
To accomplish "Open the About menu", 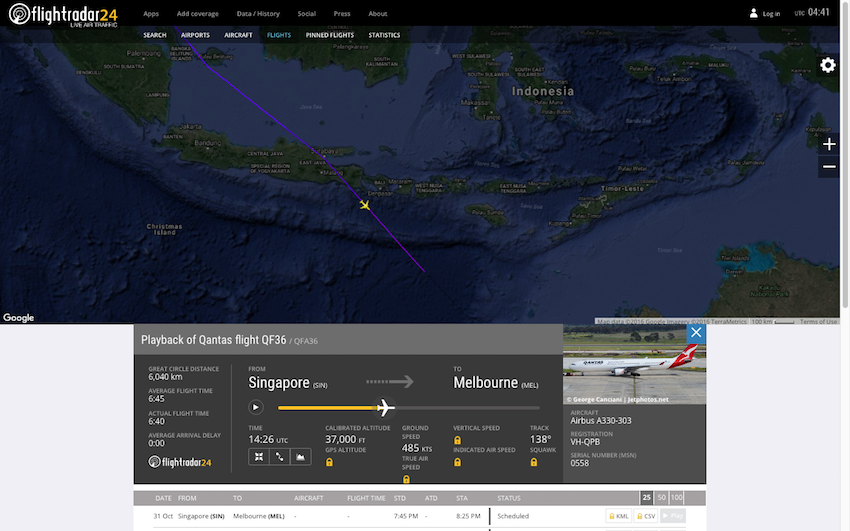I will 377,14.
